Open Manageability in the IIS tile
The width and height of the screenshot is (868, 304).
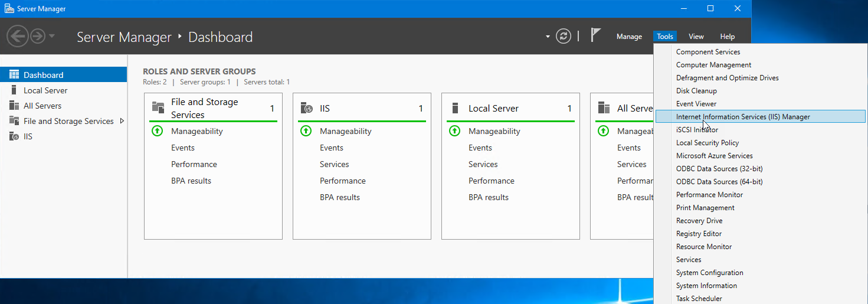(x=346, y=131)
